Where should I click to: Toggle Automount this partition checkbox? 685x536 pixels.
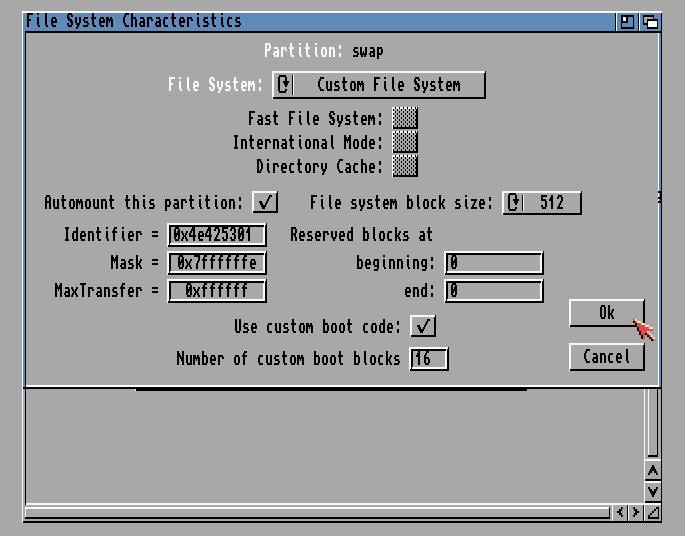point(265,202)
